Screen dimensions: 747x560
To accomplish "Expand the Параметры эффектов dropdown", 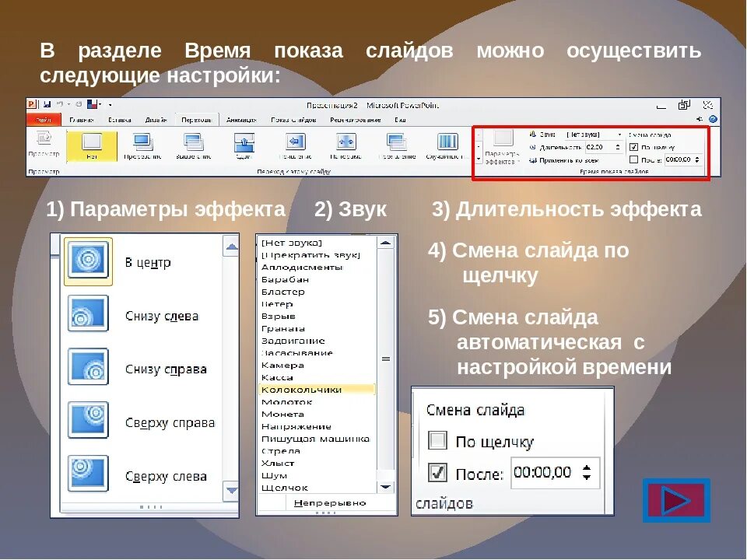I will pos(501,148).
